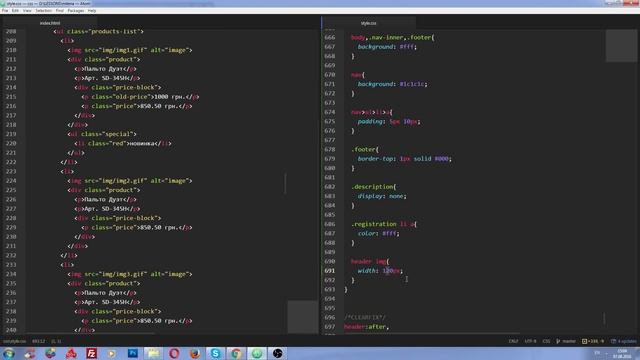Open the Packages menu
Screen dimensions: 640x360
76,11
